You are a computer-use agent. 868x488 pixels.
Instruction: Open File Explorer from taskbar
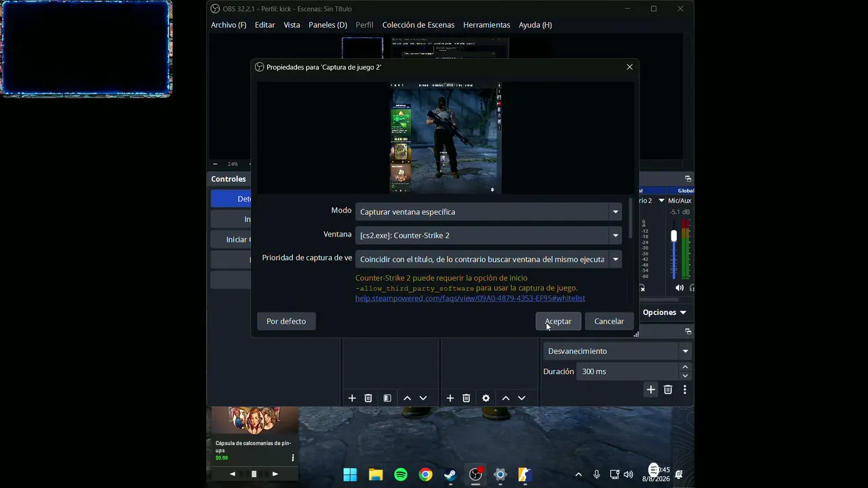point(375,474)
